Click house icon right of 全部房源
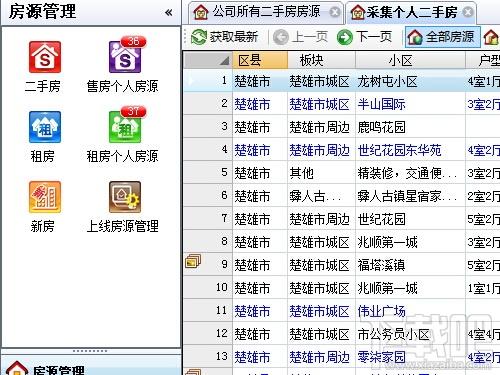The height and width of the screenshot is (375, 500). [x=491, y=37]
